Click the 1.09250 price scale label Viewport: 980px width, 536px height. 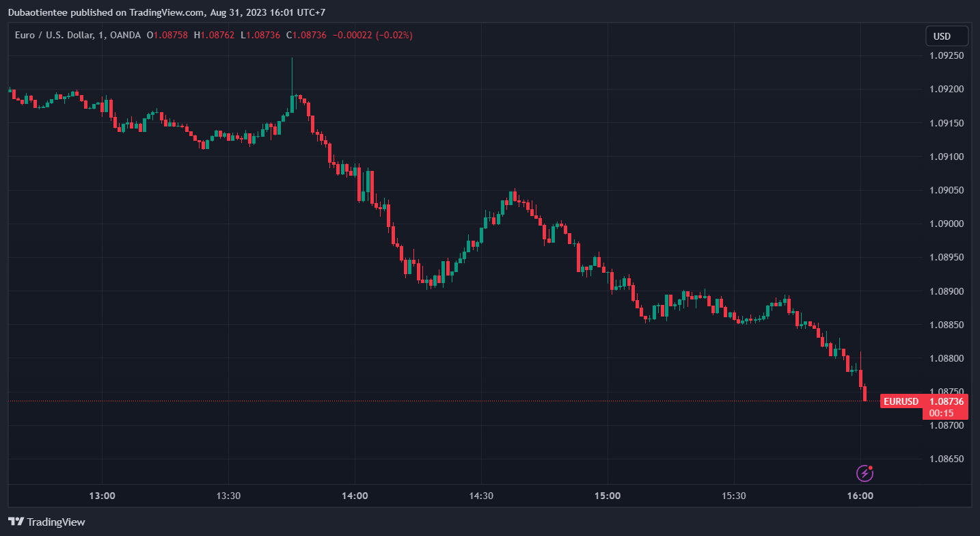click(x=947, y=55)
